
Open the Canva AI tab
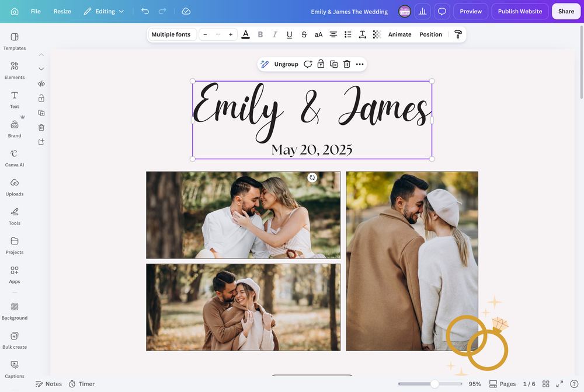[15, 158]
